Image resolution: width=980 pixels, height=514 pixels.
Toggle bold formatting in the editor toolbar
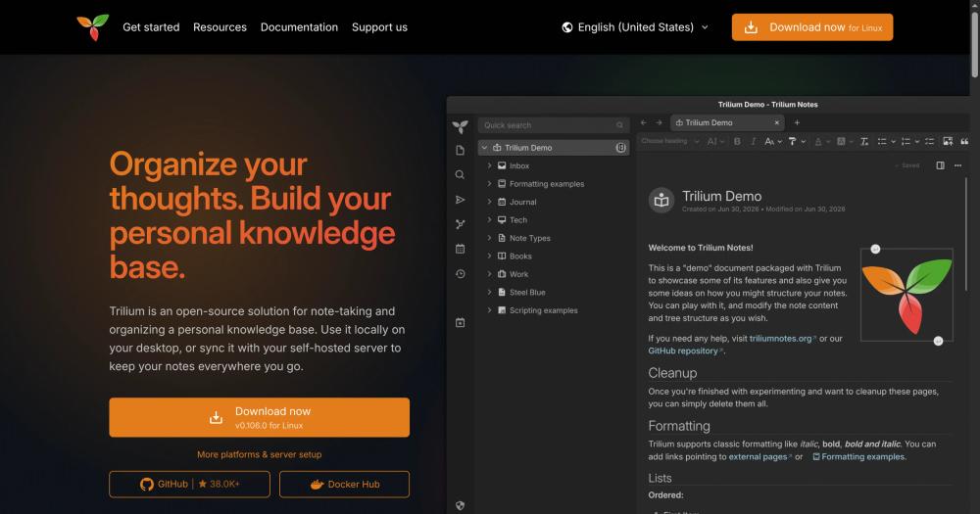pyautogui.click(x=738, y=141)
